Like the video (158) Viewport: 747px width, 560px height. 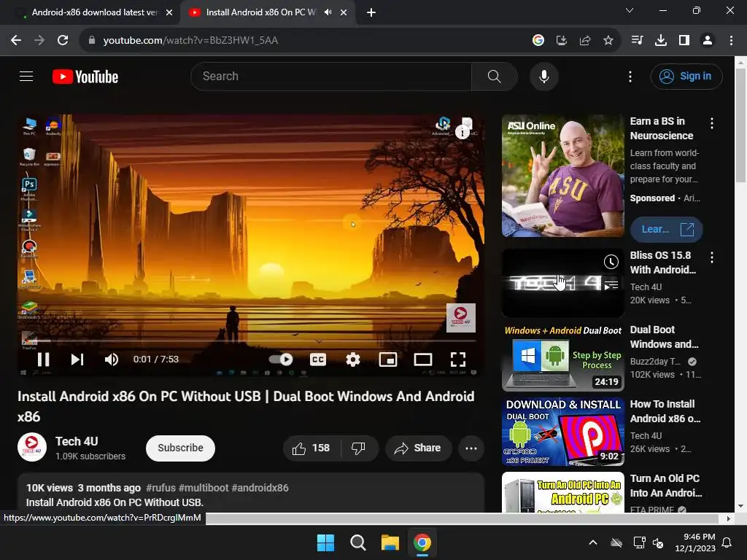coord(312,448)
